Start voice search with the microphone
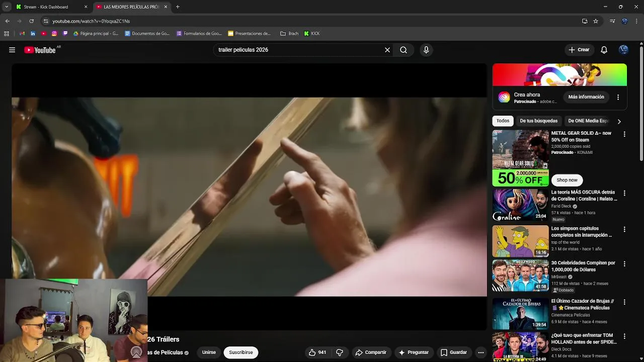The height and width of the screenshot is (362, 644). 426,50
